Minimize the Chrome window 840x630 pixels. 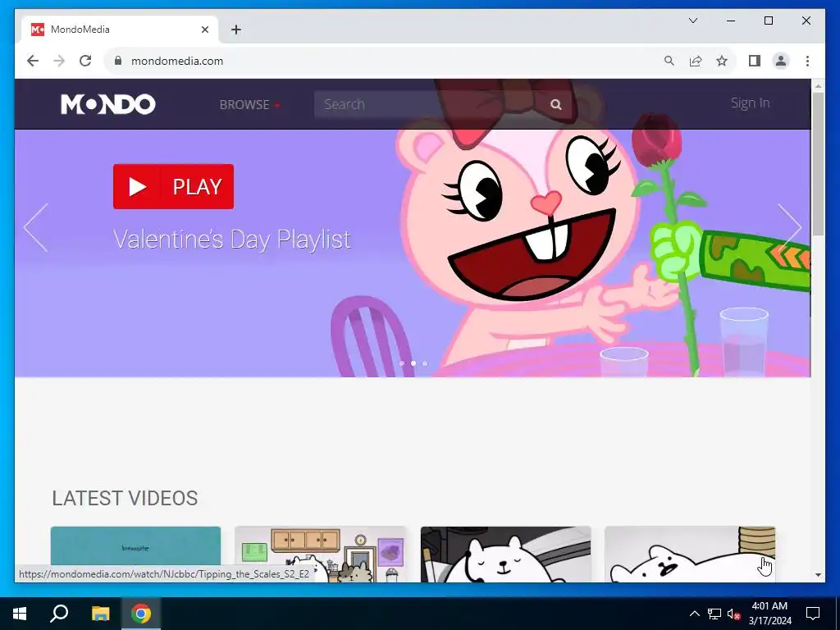click(731, 21)
